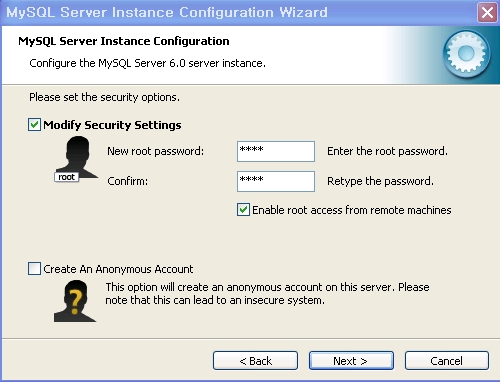Click the anonymous user question mark icon
Viewport: 500px width, 382px height.
point(75,301)
